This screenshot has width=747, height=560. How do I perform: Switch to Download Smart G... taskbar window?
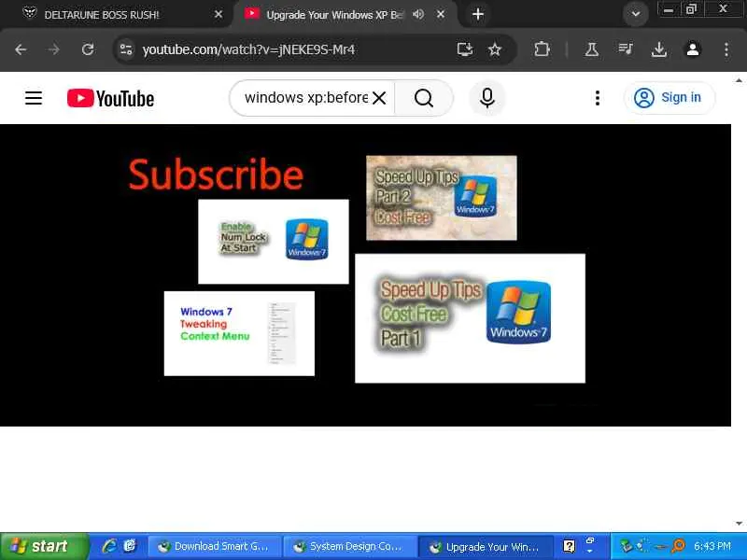tap(214, 546)
